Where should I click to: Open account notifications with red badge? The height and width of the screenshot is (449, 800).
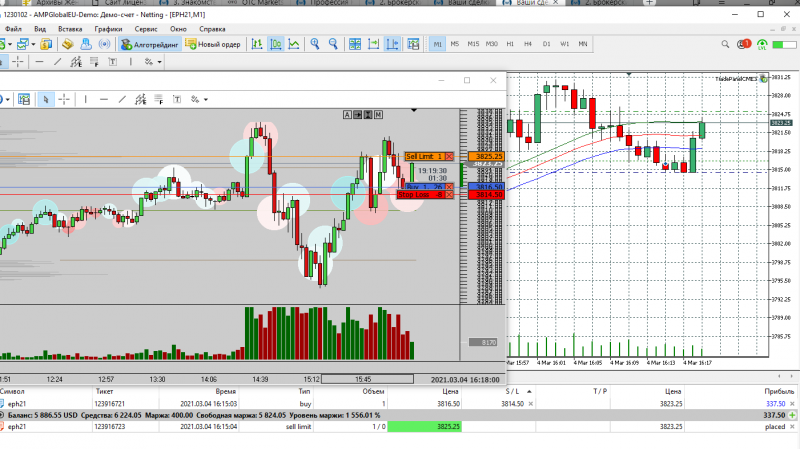(744, 44)
